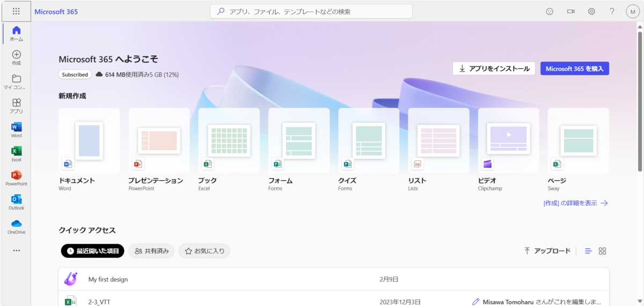Open the app launcher waffle icon
This screenshot has width=644, height=306.
coord(16,11)
